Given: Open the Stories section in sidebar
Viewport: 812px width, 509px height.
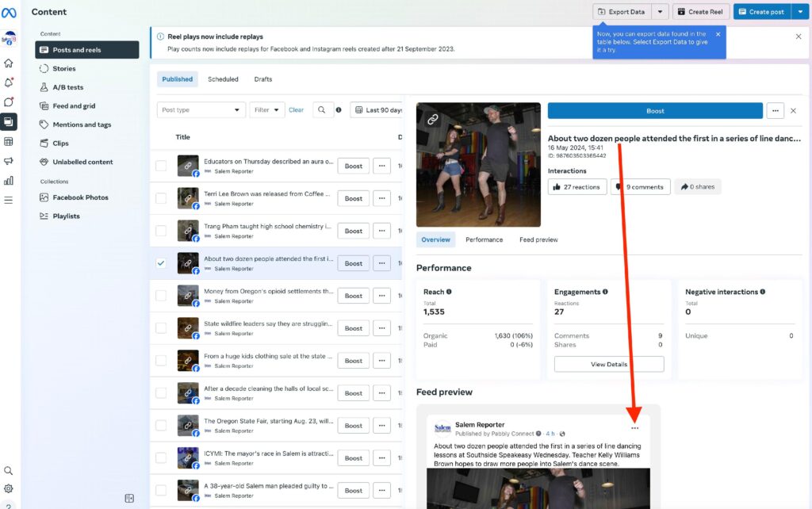Looking at the screenshot, I should click(64, 69).
